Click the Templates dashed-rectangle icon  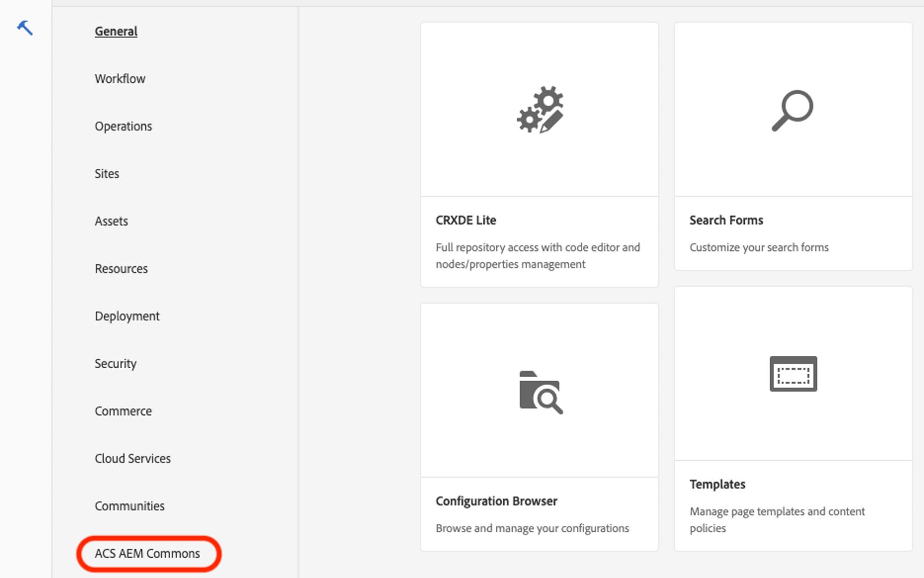click(793, 374)
